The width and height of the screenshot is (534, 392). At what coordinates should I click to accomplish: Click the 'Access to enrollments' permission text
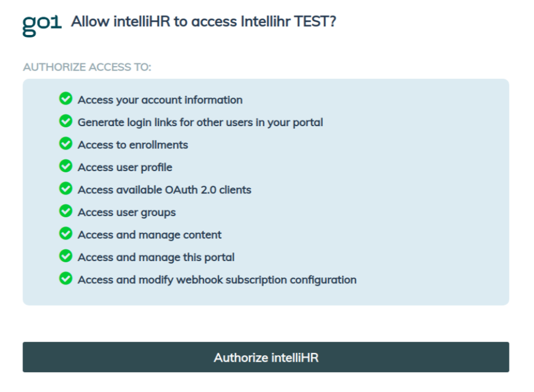pyautogui.click(x=133, y=145)
